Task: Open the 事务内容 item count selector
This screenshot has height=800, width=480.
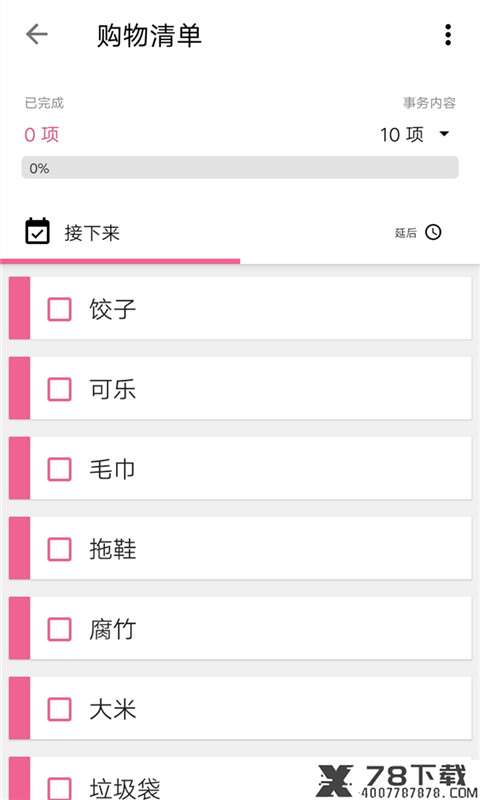Action: coord(415,134)
